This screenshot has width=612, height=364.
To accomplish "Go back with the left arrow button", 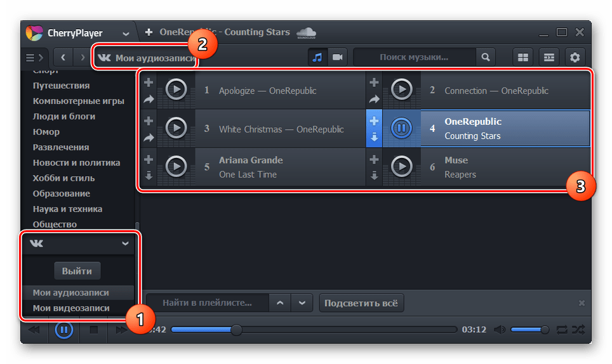I will [63, 58].
